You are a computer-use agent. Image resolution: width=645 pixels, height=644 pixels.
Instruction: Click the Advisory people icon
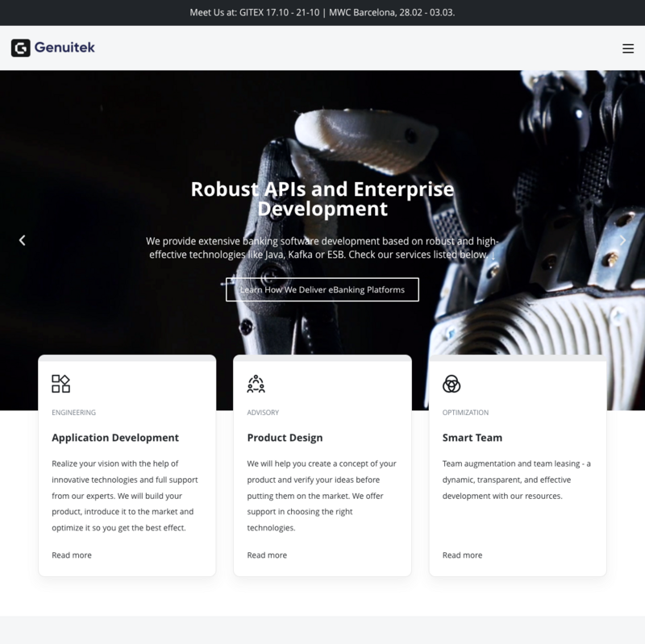point(256,384)
